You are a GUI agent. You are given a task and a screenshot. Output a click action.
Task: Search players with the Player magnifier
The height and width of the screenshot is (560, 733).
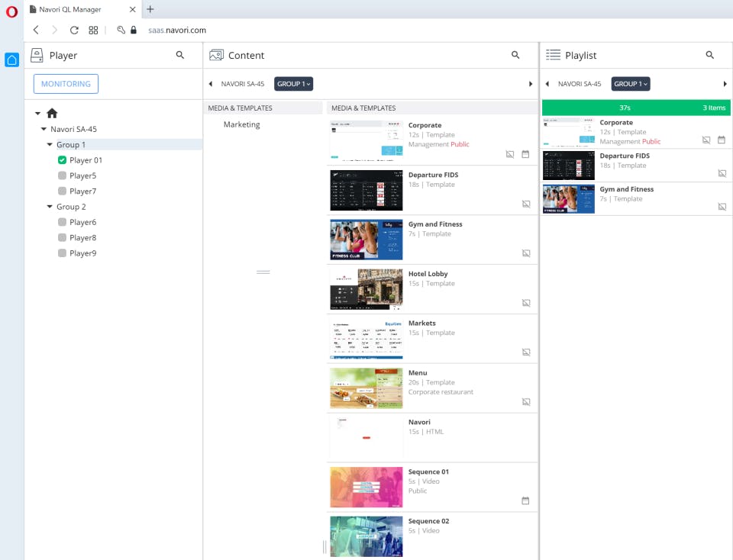[180, 55]
